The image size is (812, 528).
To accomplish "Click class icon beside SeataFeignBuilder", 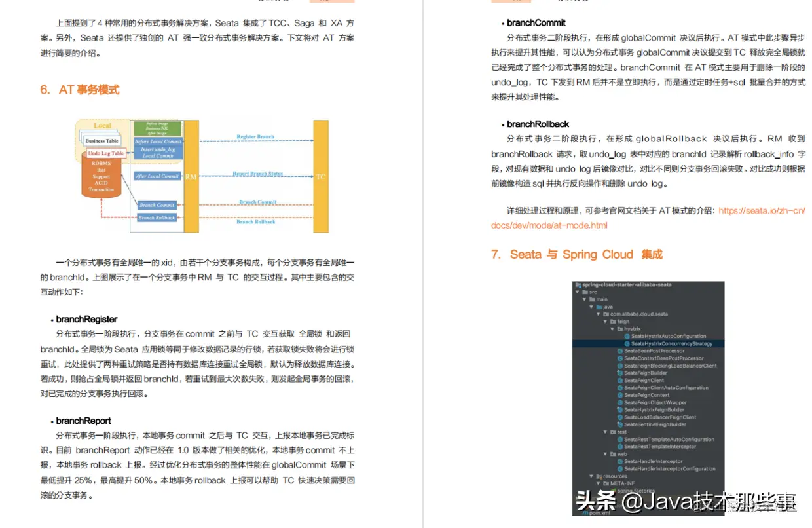I will [x=620, y=373].
